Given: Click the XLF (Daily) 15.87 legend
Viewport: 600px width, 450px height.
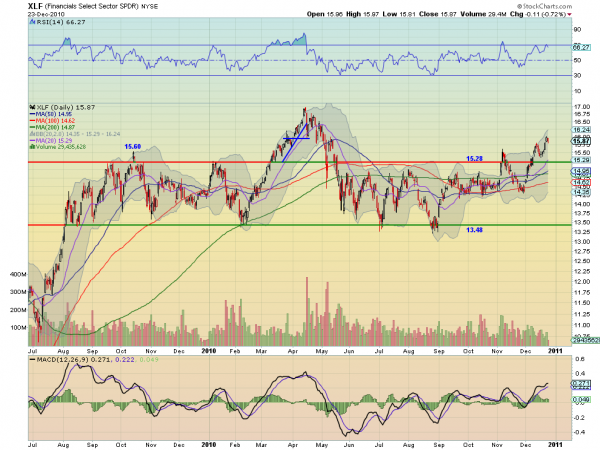Looking at the screenshot, I should pyautogui.click(x=65, y=108).
